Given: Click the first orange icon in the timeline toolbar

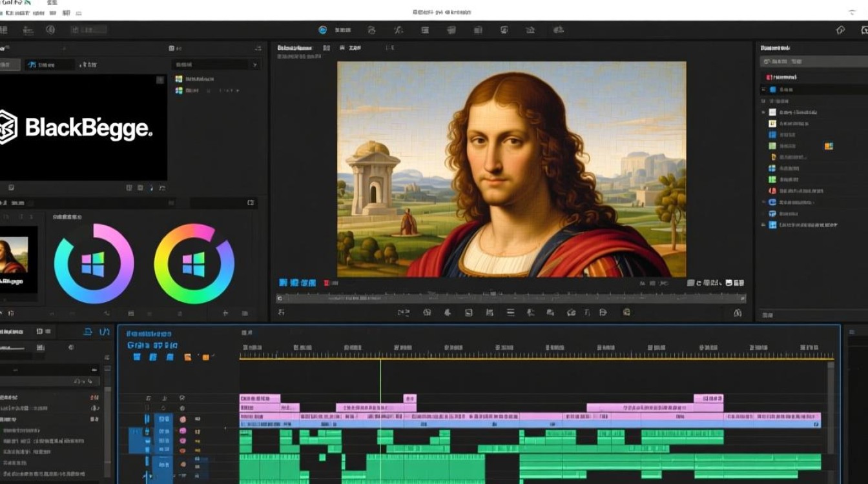Looking at the screenshot, I should (187, 357).
